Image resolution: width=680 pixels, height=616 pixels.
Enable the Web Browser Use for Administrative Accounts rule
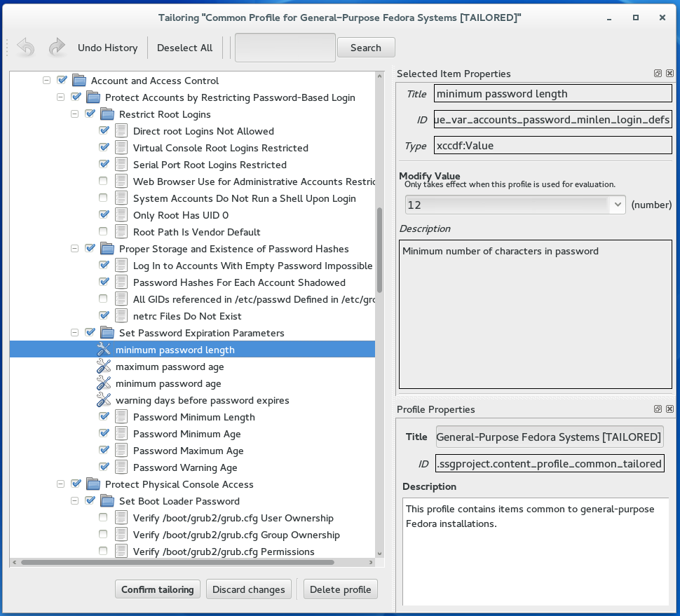click(102, 181)
